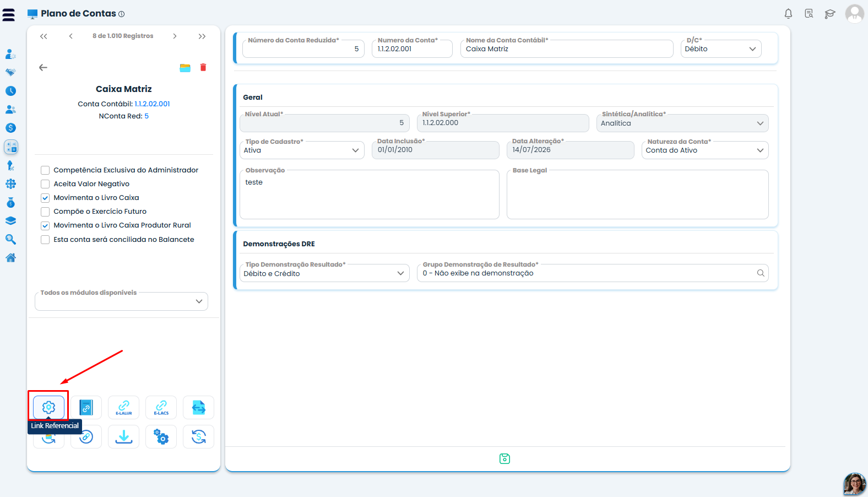Image resolution: width=868 pixels, height=497 pixels.
Task: Click the download arrow icon
Action: (x=123, y=437)
